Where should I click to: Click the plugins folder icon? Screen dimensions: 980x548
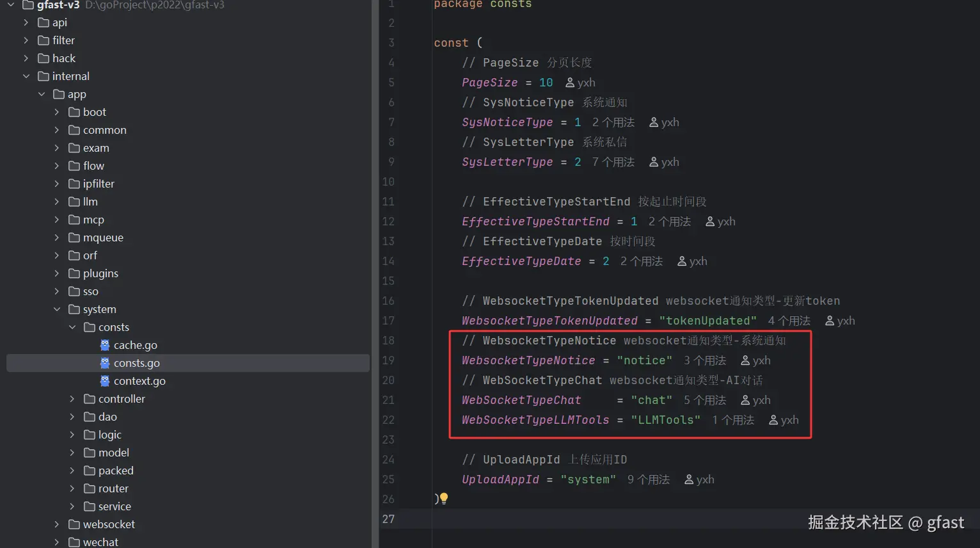coord(74,273)
